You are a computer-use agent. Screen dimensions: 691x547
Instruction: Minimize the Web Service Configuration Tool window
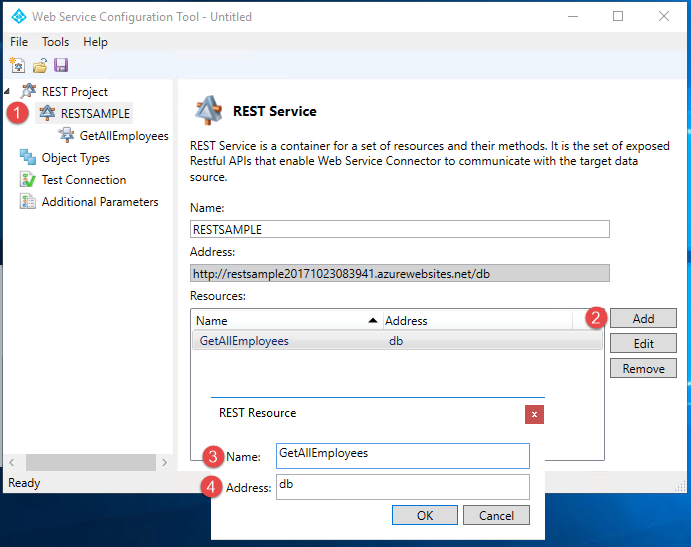point(573,16)
